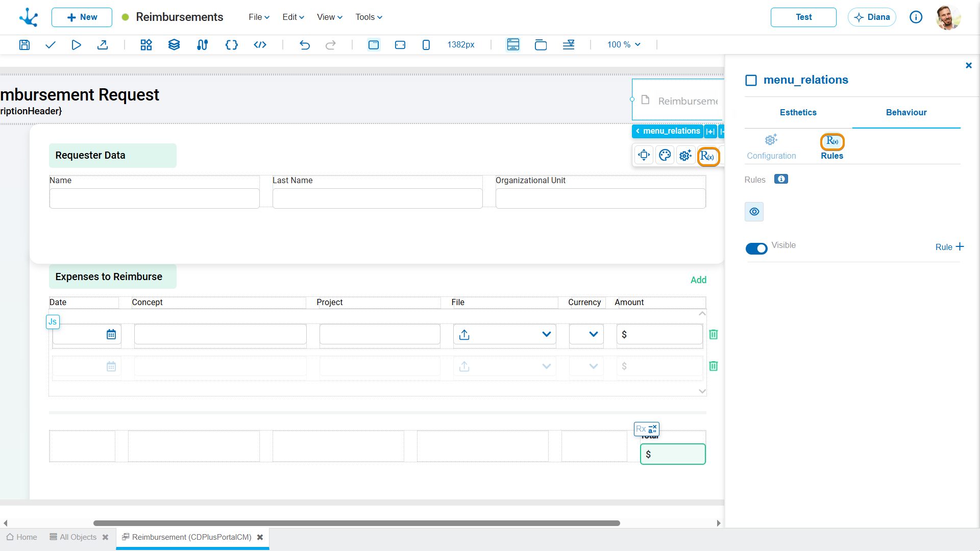Expand the Tools menu

(369, 17)
